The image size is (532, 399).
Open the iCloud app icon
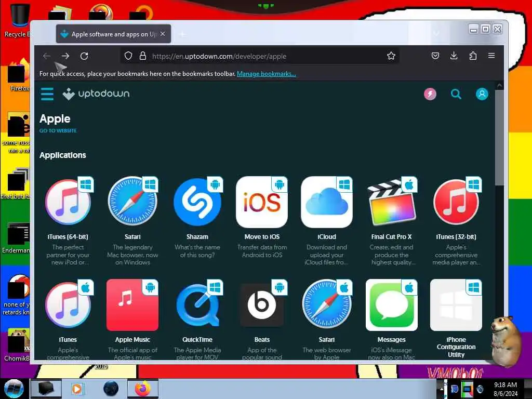pos(327,202)
